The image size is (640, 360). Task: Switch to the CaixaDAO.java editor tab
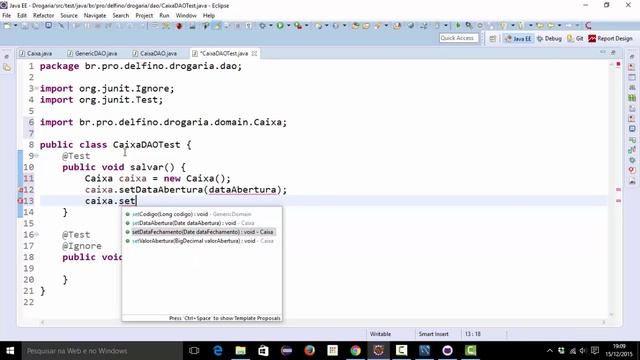154,53
